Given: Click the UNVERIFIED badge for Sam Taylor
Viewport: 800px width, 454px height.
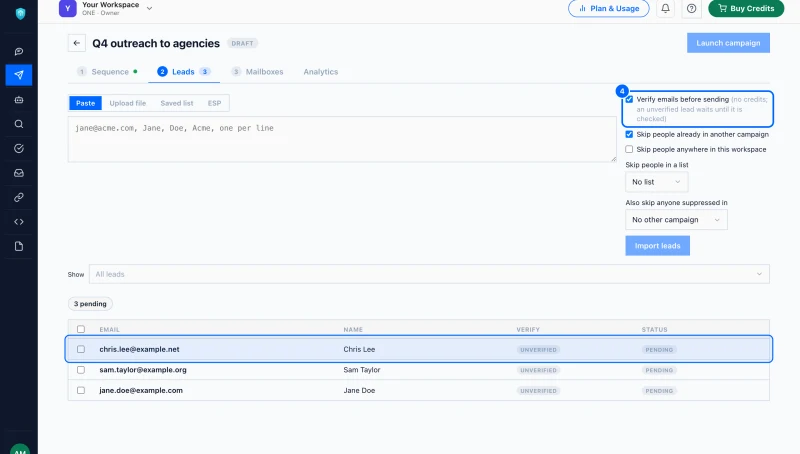Looking at the screenshot, I should point(538,370).
